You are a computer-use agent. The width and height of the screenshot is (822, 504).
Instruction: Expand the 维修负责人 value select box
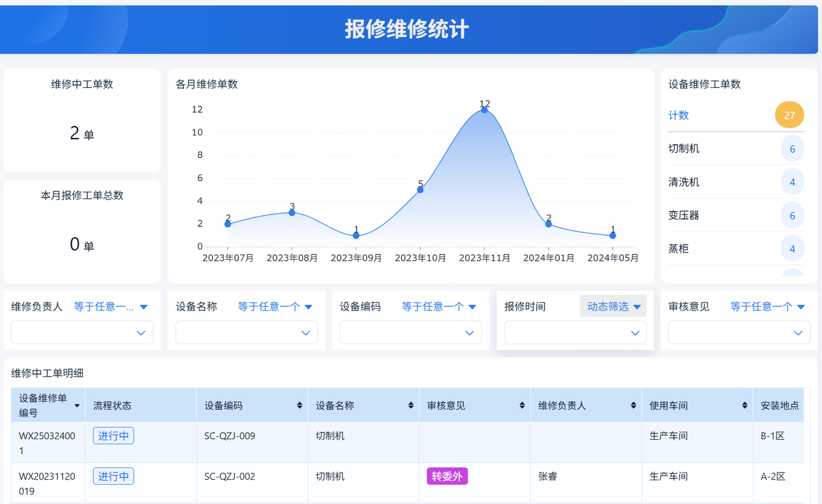[x=82, y=333]
